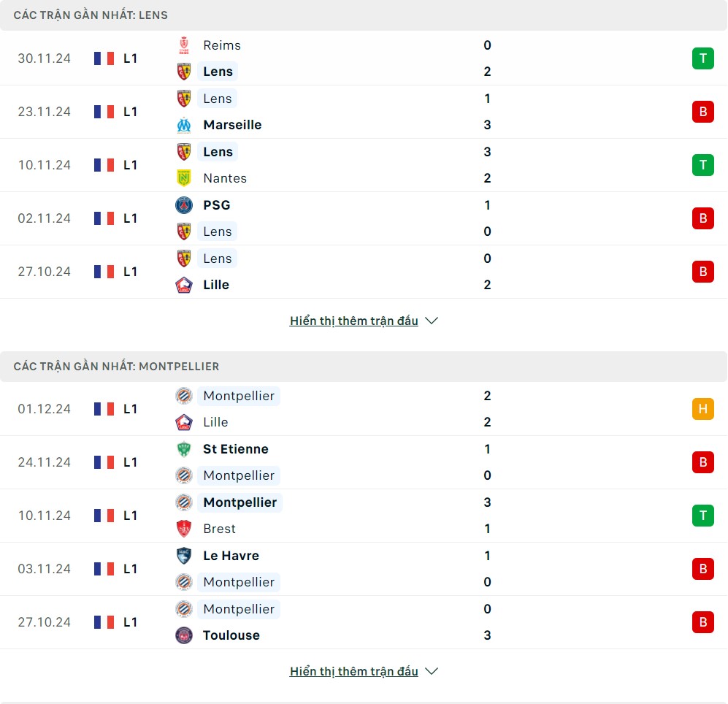Click the Marseille club logo
728x704 pixels.
point(184,125)
